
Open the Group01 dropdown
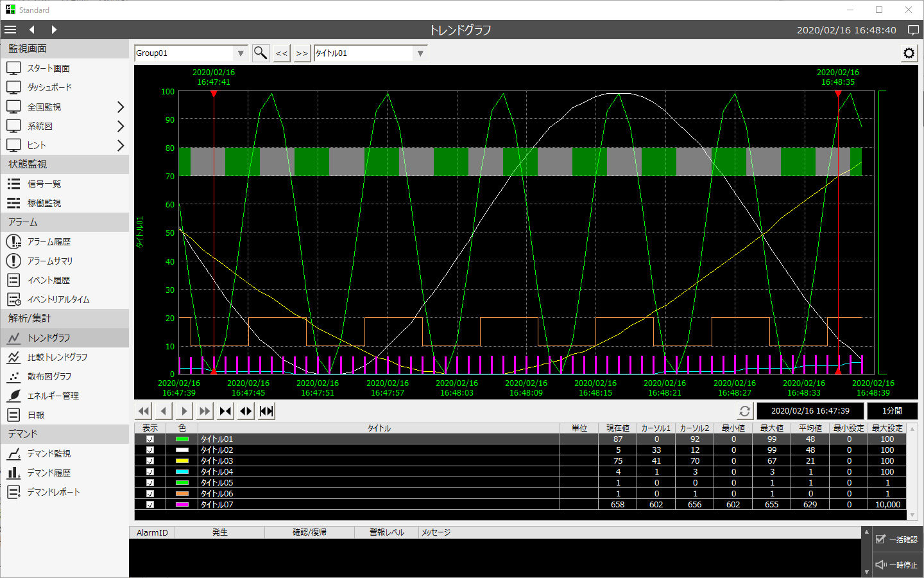241,53
